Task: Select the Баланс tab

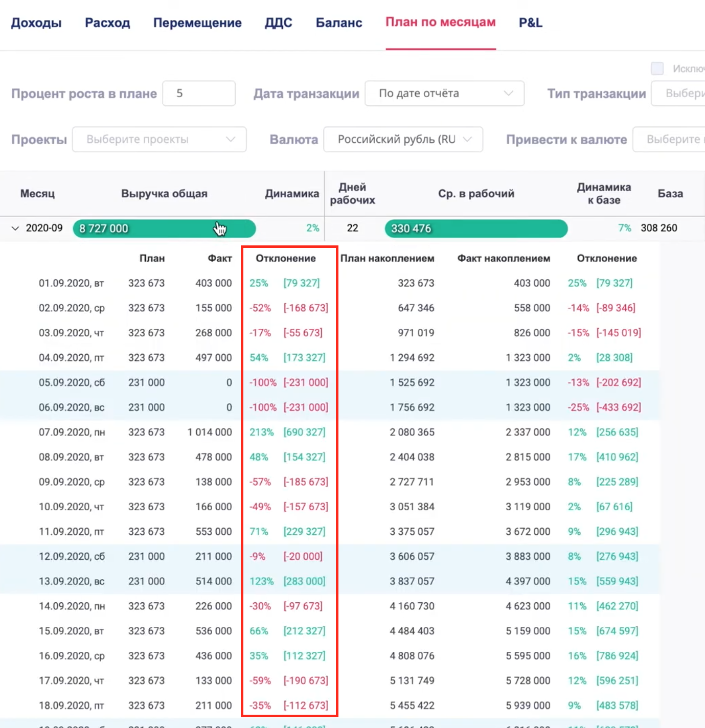Action: 339,22
